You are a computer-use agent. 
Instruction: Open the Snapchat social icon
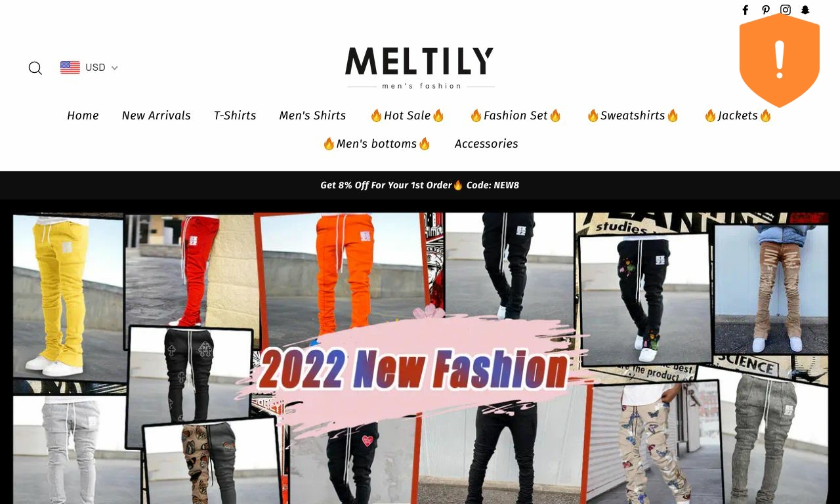pyautogui.click(x=805, y=10)
